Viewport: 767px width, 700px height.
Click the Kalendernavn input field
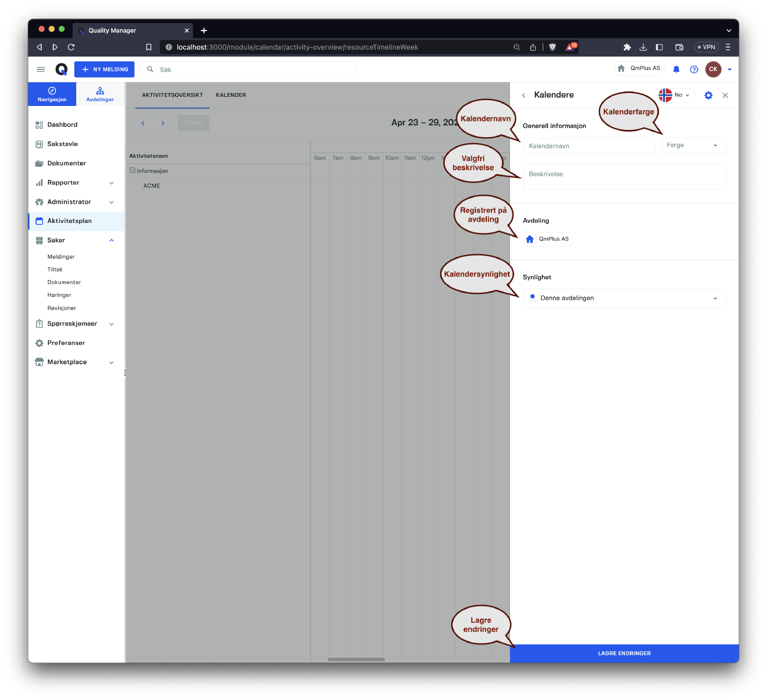[589, 146]
